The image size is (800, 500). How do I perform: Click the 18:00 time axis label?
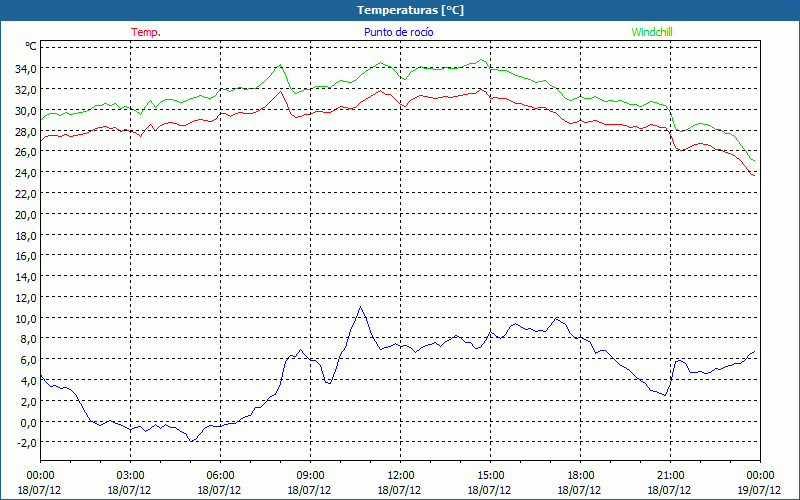tap(580, 476)
